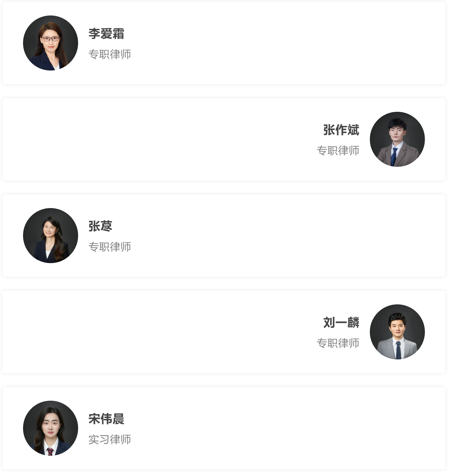This screenshot has height=476, width=450.
Task: Click 专职律师 label under 张蒽
Action: point(110,247)
